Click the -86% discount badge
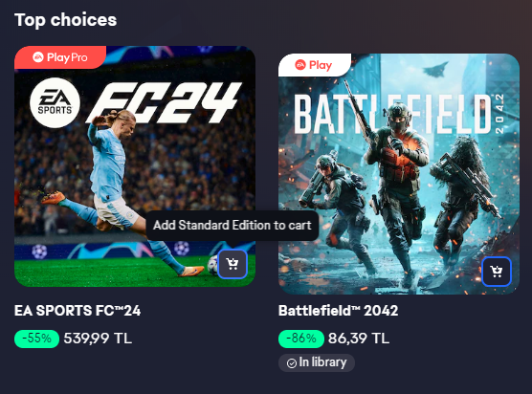The image size is (532, 394). click(x=301, y=339)
